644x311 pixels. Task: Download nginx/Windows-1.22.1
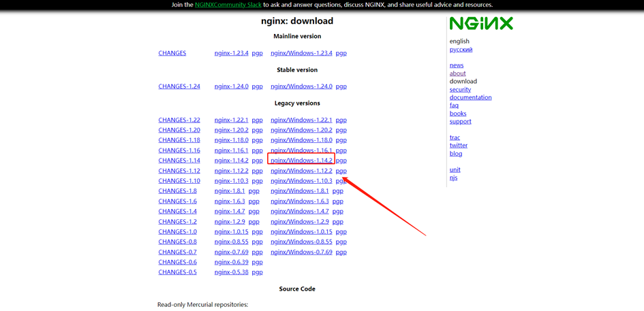(x=301, y=120)
